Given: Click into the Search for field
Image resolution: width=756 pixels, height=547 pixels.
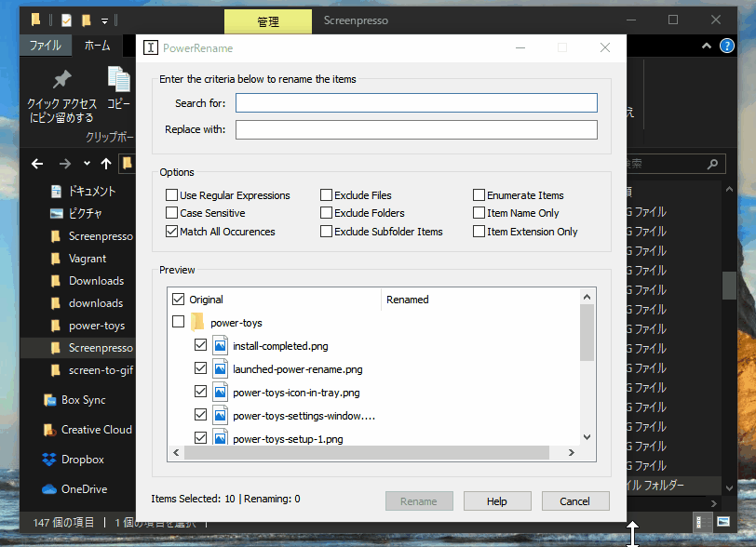Looking at the screenshot, I should [x=416, y=103].
